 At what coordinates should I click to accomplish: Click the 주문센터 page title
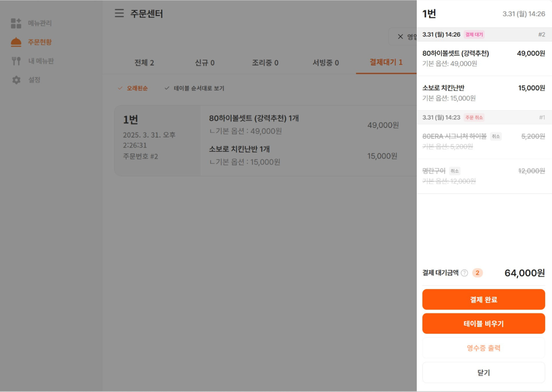pos(147,14)
